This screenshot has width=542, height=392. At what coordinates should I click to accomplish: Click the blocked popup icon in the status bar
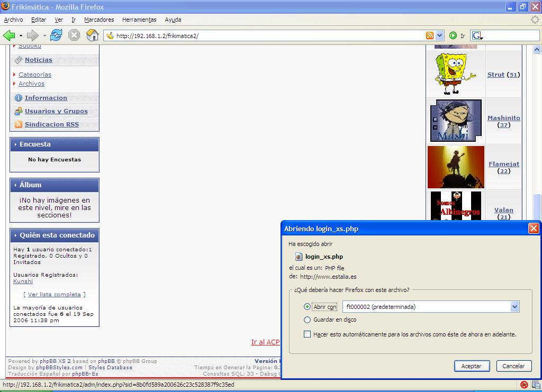point(524,385)
